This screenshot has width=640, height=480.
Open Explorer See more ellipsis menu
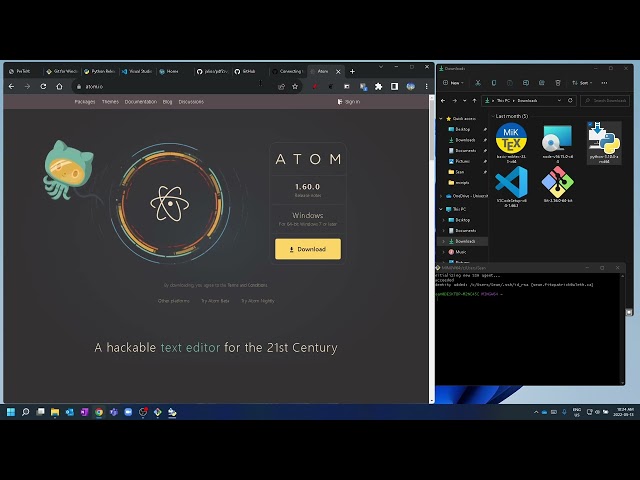click(x=604, y=83)
